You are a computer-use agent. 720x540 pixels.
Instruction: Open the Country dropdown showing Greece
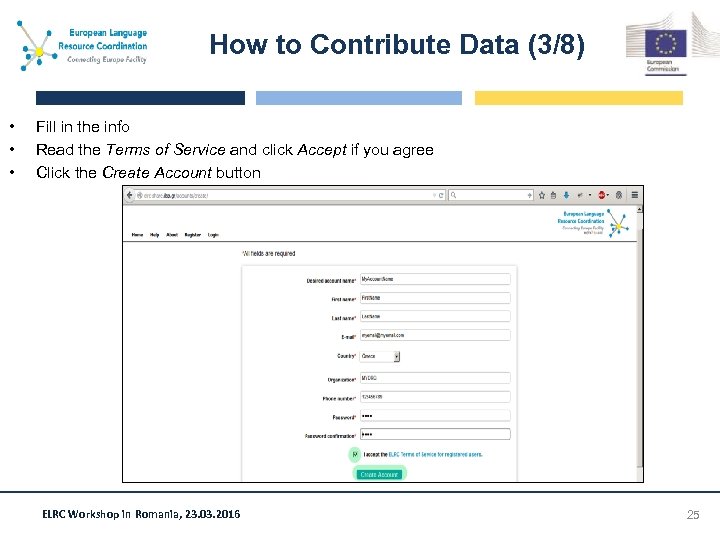pos(380,356)
